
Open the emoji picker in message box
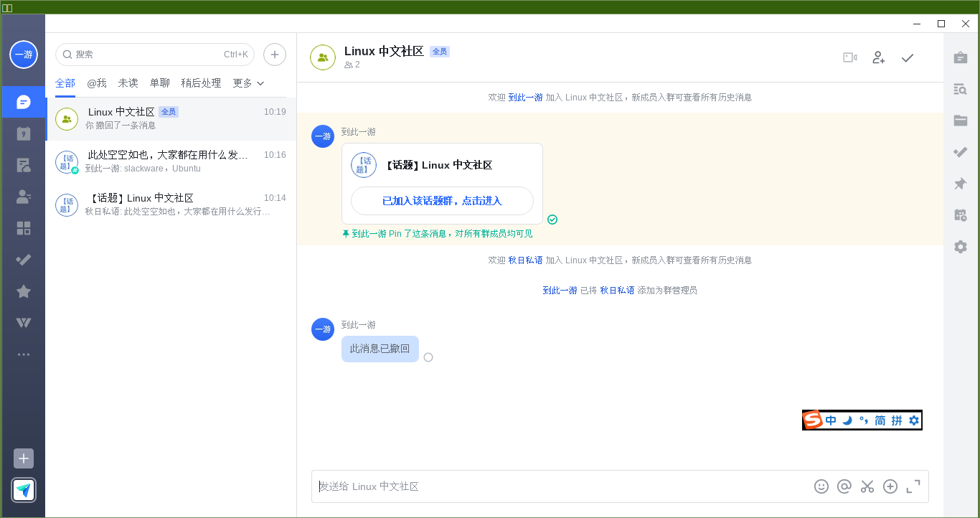(x=821, y=486)
